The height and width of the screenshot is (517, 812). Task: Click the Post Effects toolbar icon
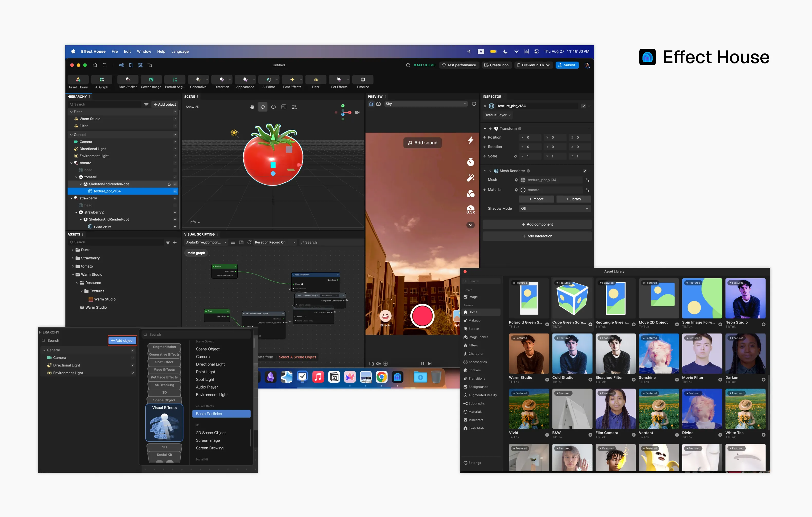pyautogui.click(x=292, y=80)
